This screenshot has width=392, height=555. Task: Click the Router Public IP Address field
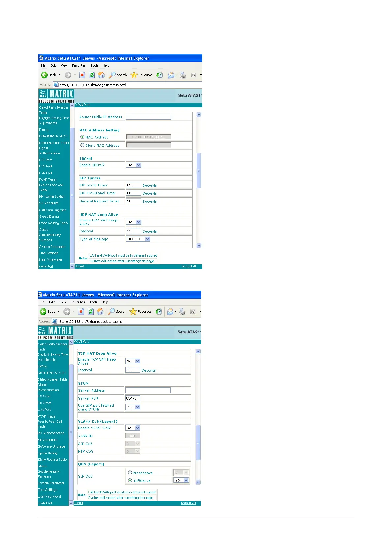pos(149,117)
